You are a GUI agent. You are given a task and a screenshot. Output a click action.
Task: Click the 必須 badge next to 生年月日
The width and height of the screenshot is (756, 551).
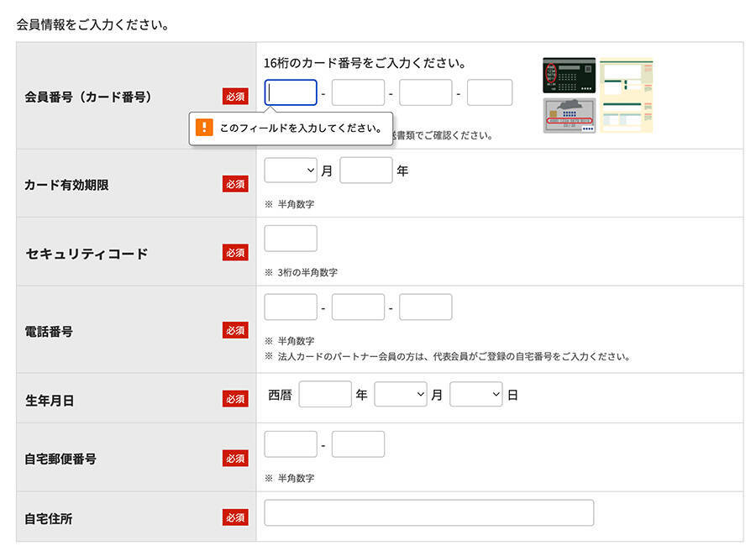point(234,399)
